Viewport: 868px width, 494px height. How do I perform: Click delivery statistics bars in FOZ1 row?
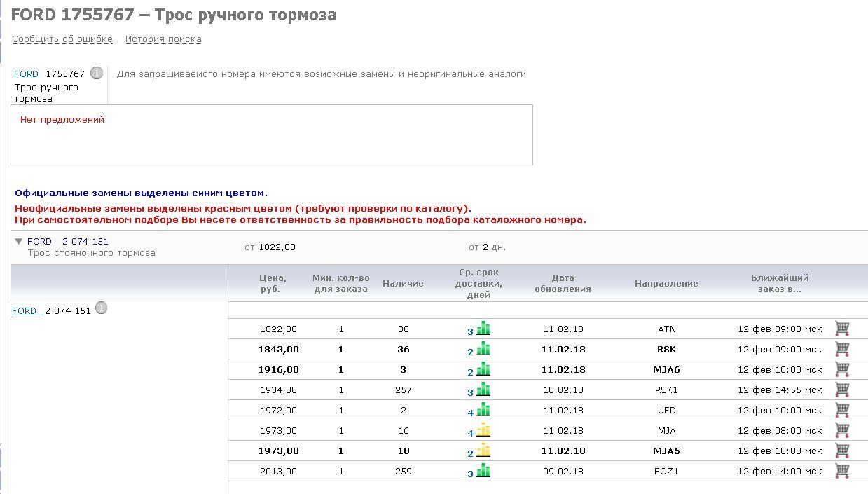pyautogui.click(x=483, y=470)
